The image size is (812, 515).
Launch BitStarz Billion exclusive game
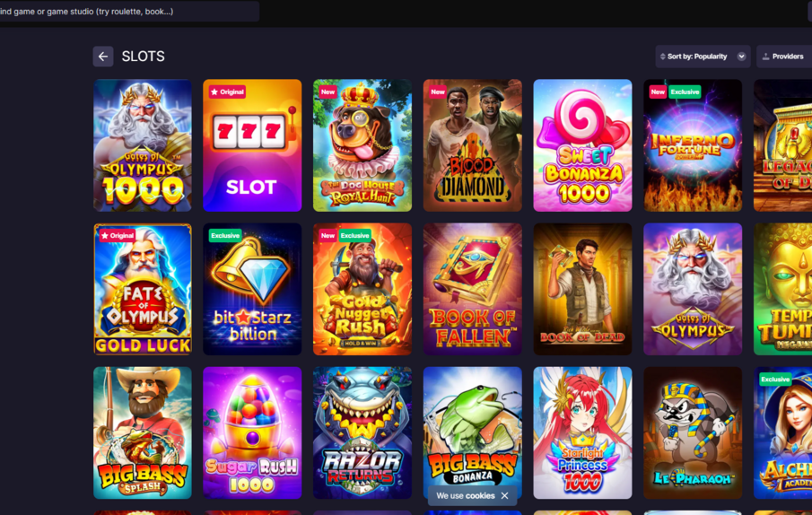[x=252, y=289]
